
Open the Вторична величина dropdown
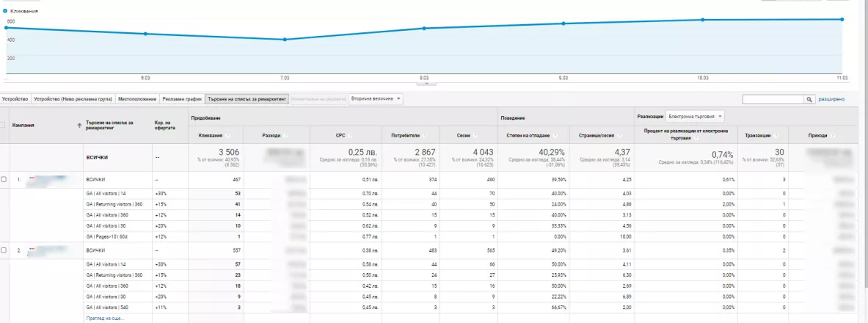(x=376, y=98)
